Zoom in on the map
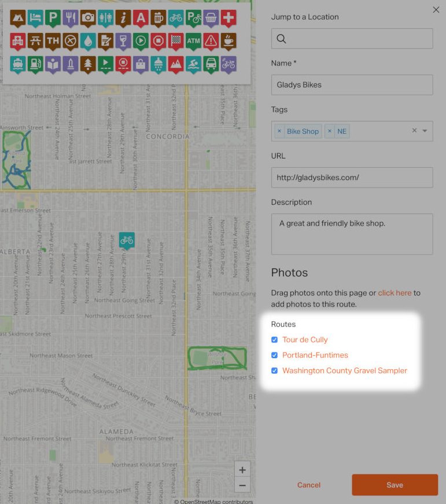Screen dimensions: 446x504 (242, 470)
